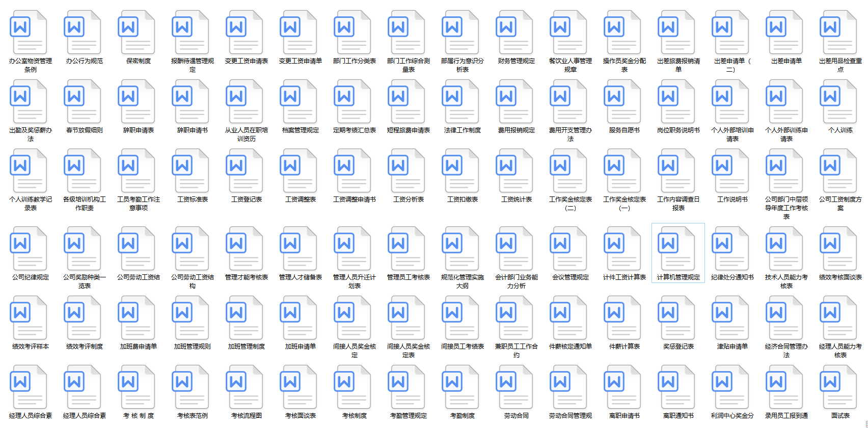Click the 出差申请单（二）file name
The width and height of the screenshot is (868, 428).
pyautogui.click(x=733, y=65)
